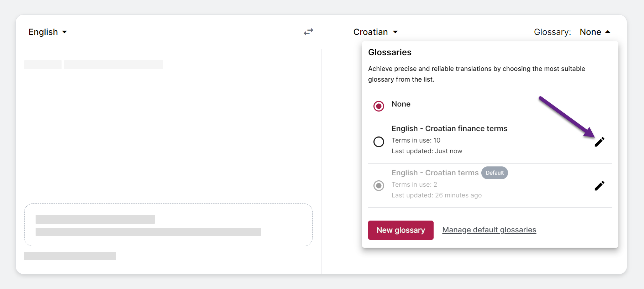Create a New glossary

click(401, 230)
